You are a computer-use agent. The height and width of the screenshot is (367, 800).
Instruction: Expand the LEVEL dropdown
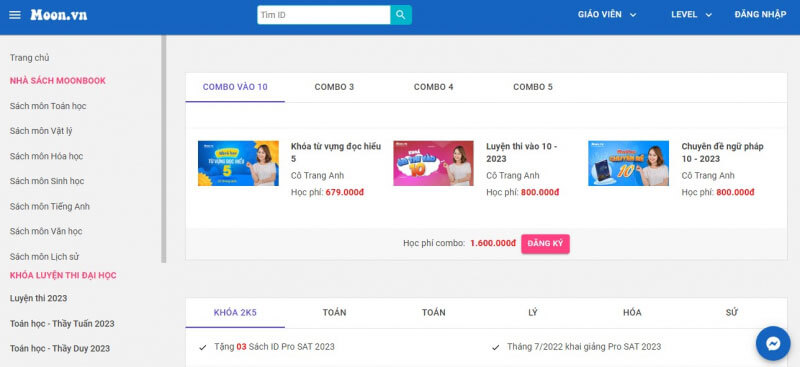691,15
